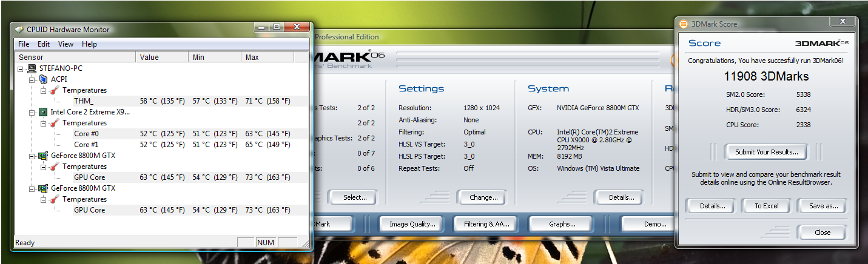Image resolution: width=868 pixels, height=264 pixels.
Task: Collapse Temperatures under ACPI
Action: coord(43,90)
